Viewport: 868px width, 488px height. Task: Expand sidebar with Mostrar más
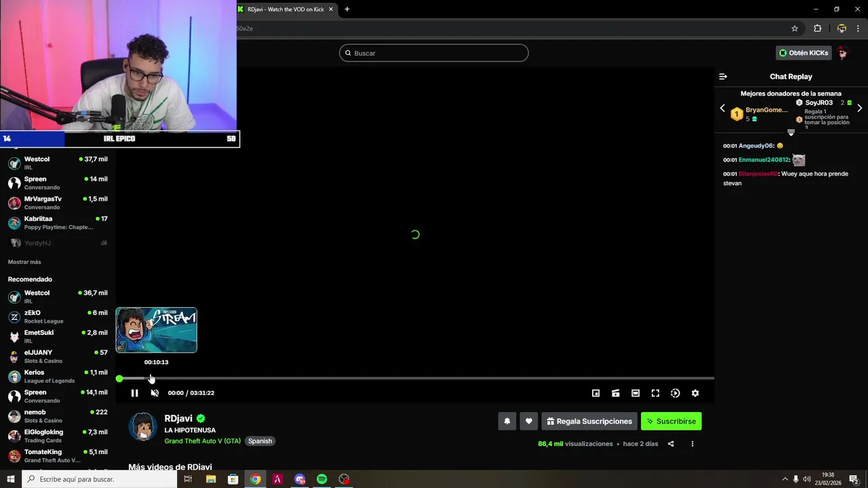pyautogui.click(x=24, y=262)
